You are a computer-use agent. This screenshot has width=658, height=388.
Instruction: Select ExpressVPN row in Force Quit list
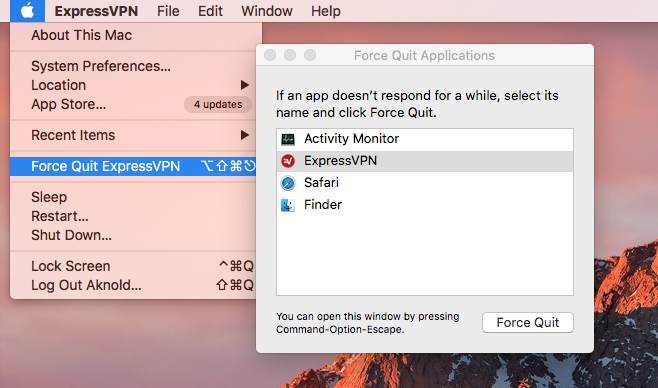point(425,161)
